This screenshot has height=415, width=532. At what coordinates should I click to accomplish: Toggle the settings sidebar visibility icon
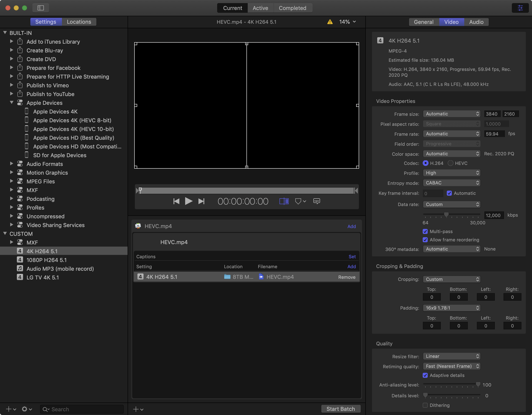click(x=41, y=8)
